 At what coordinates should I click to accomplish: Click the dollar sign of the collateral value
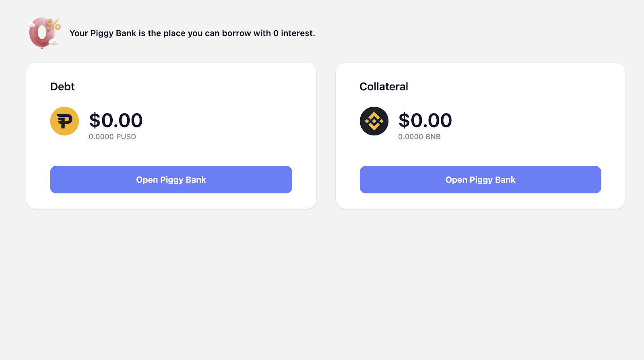point(404,120)
